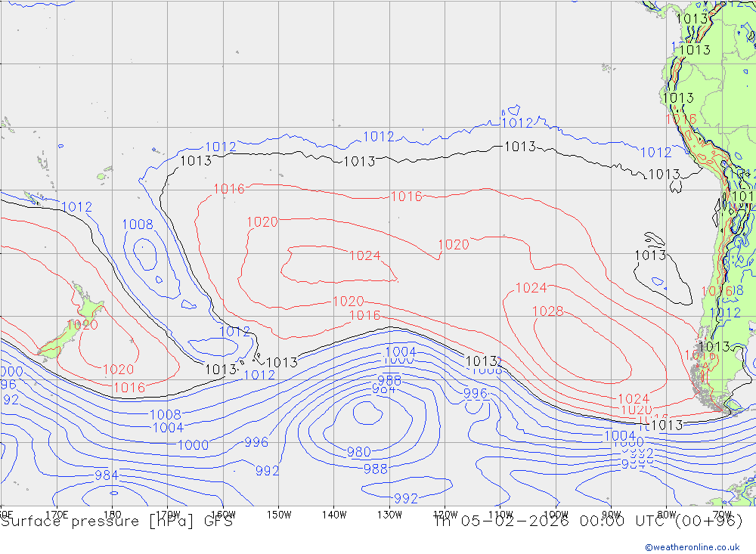Click the 120W longitude label
756x554 pixels.
[x=445, y=515]
